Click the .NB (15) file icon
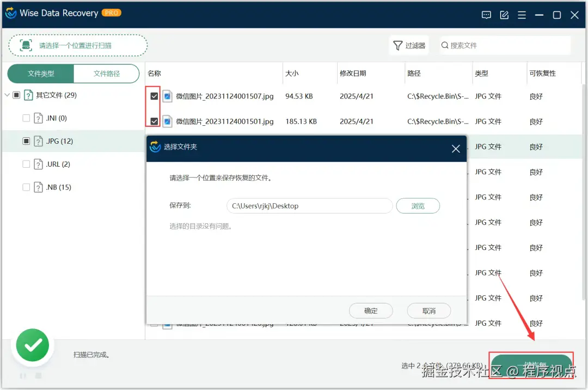The height and width of the screenshot is (390, 588). tap(38, 187)
